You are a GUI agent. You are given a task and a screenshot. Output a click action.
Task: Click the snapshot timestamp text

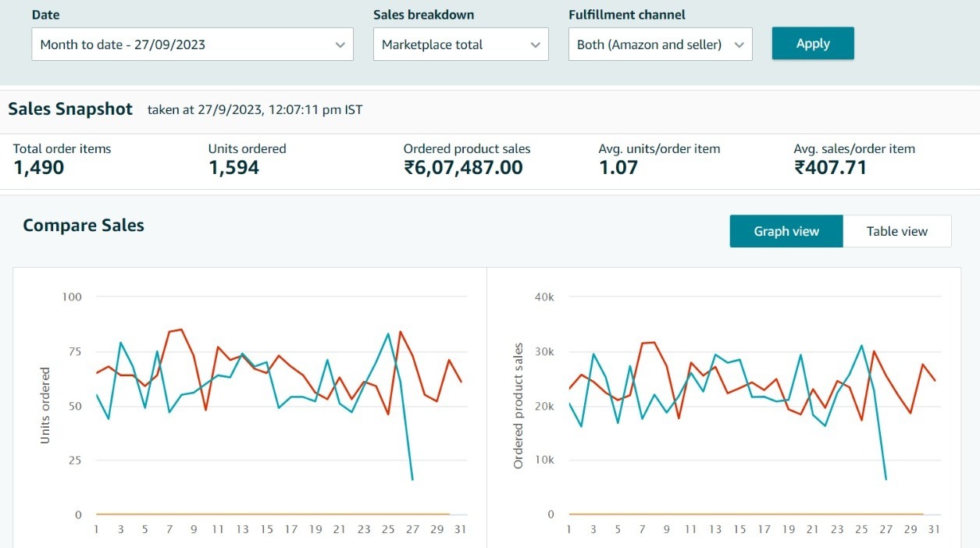tap(255, 110)
